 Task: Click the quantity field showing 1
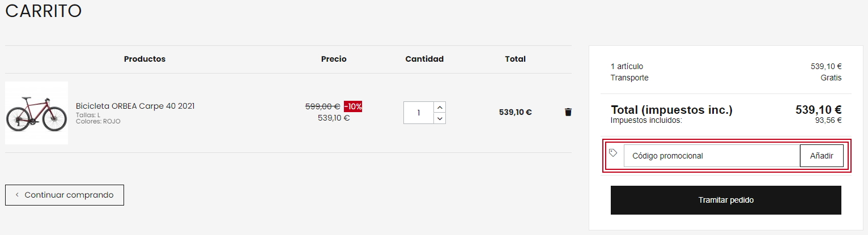(x=419, y=113)
